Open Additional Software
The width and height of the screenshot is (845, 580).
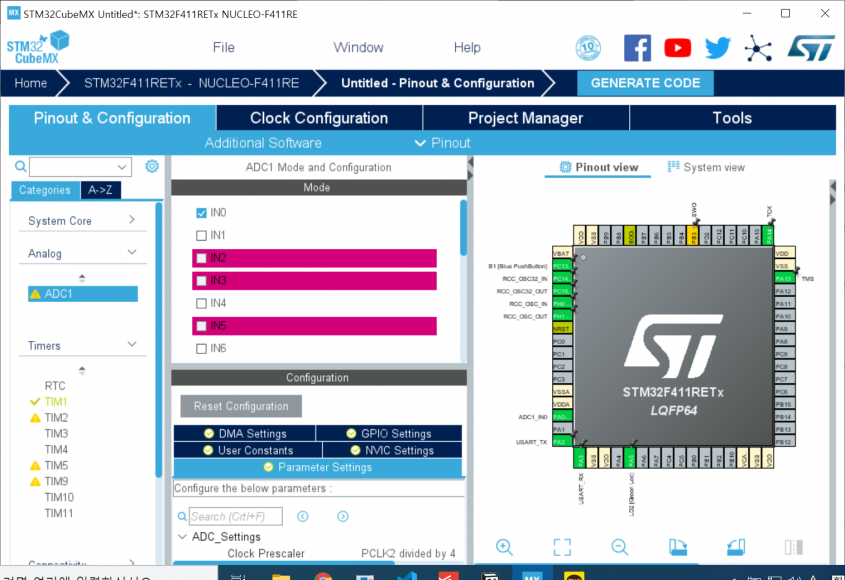pyautogui.click(x=263, y=143)
